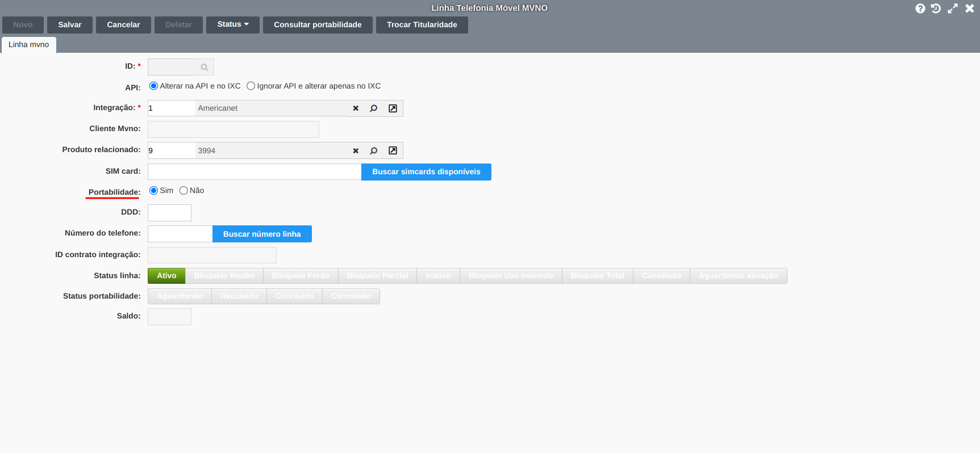Set Portabilidade to Sim
980x453 pixels.
tap(153, 190)
